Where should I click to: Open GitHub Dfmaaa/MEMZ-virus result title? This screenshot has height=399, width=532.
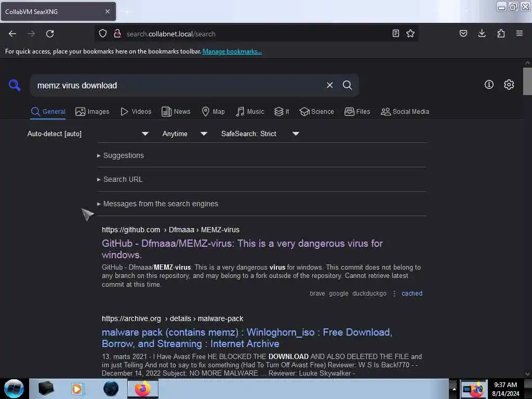click(x=242, y=249)
